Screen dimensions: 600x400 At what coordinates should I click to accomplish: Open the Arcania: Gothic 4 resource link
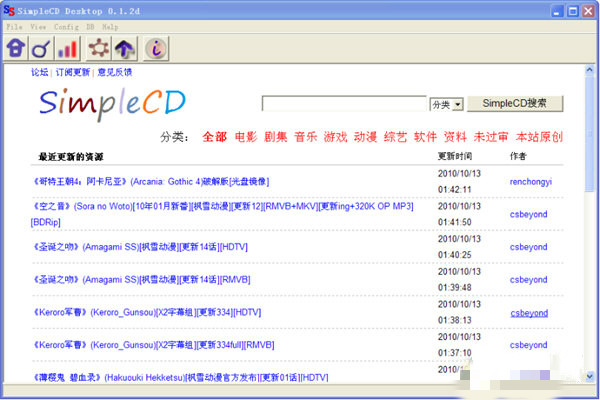150,181
